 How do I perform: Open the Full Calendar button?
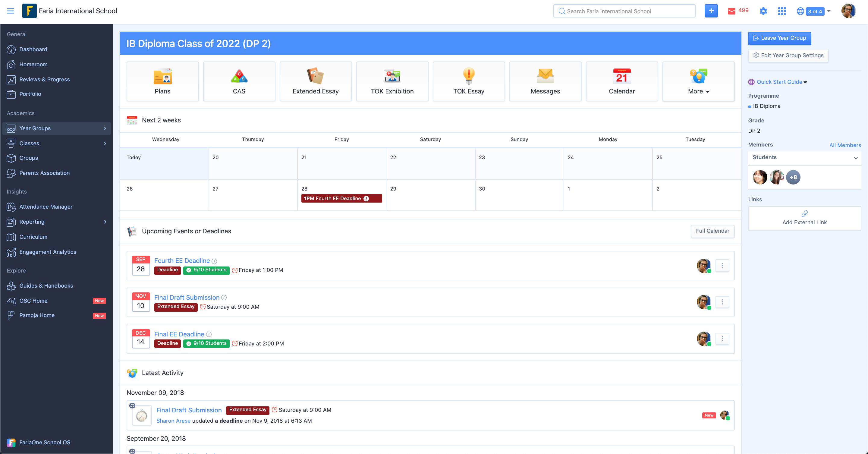(x=712, y=231)
